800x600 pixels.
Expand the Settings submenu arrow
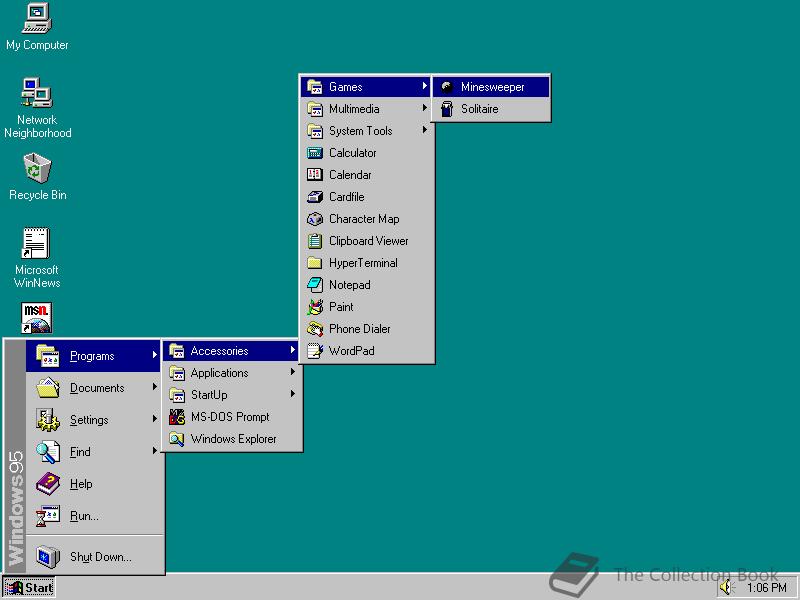click(155, 419)
